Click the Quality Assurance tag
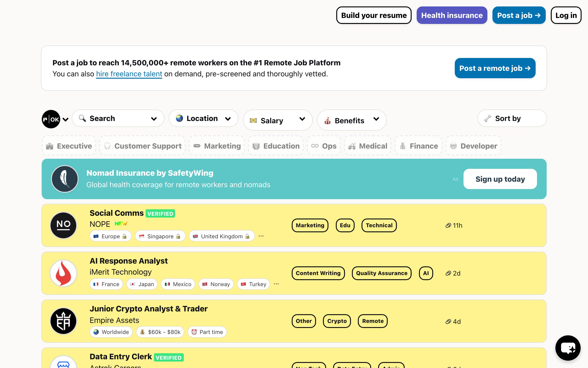This screenshot has width=588, height=368. click(382, 273)
